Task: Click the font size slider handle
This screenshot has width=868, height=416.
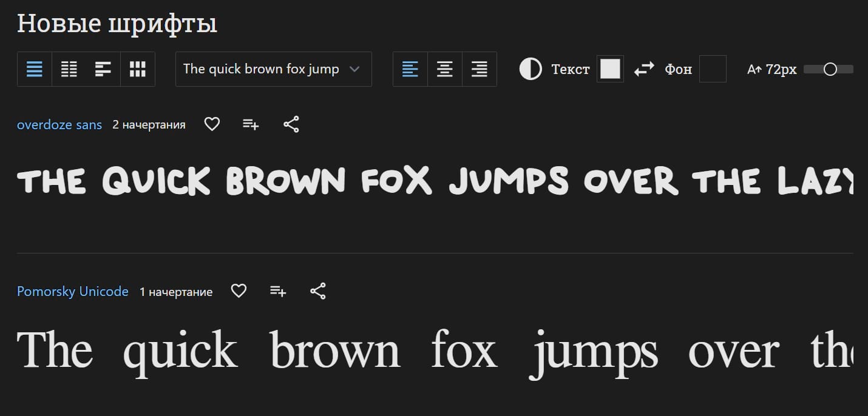Action: pos(830,69)
